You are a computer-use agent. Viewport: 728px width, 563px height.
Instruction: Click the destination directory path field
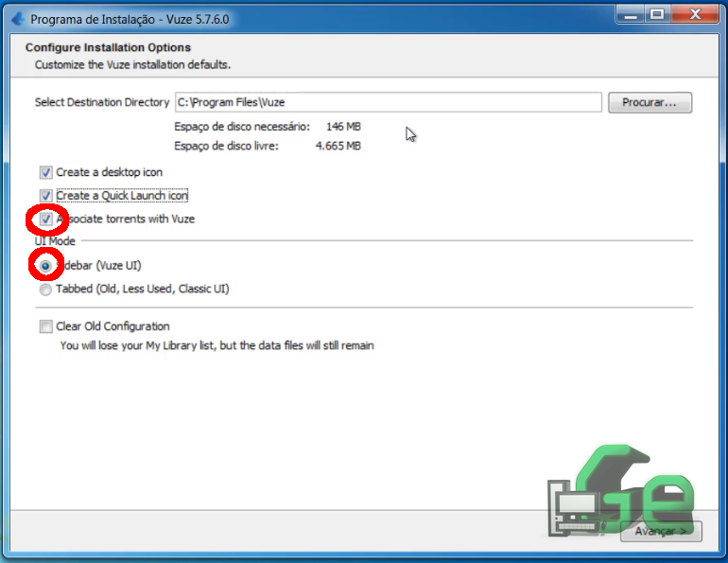(x=389, y=102)
